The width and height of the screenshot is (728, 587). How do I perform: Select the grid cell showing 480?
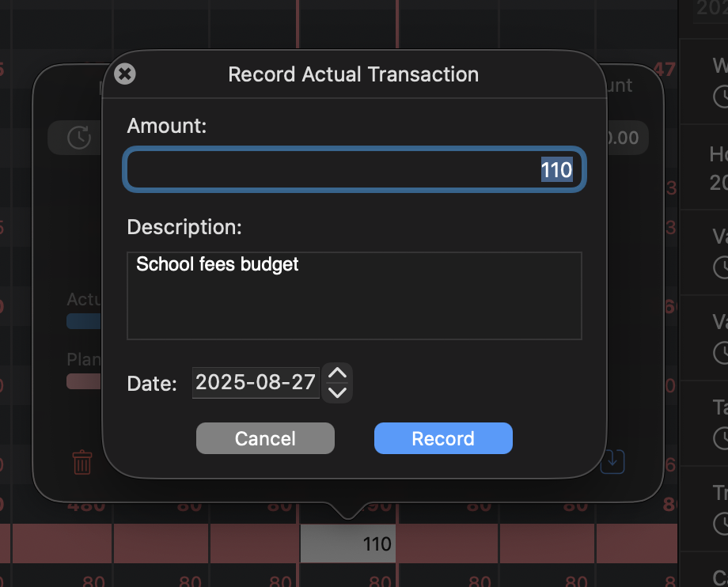85,506
